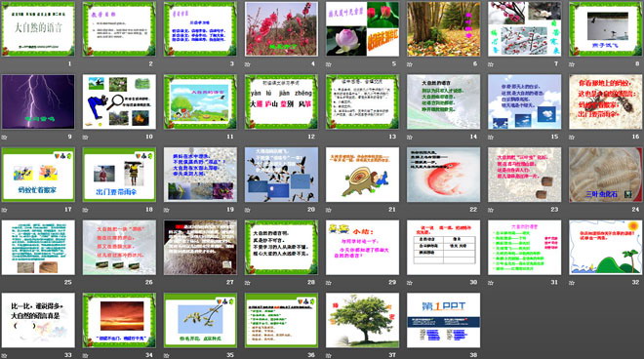Select slide 29 小结 summary
Viewport: 644px width, 359px height.
pos(363,247)
